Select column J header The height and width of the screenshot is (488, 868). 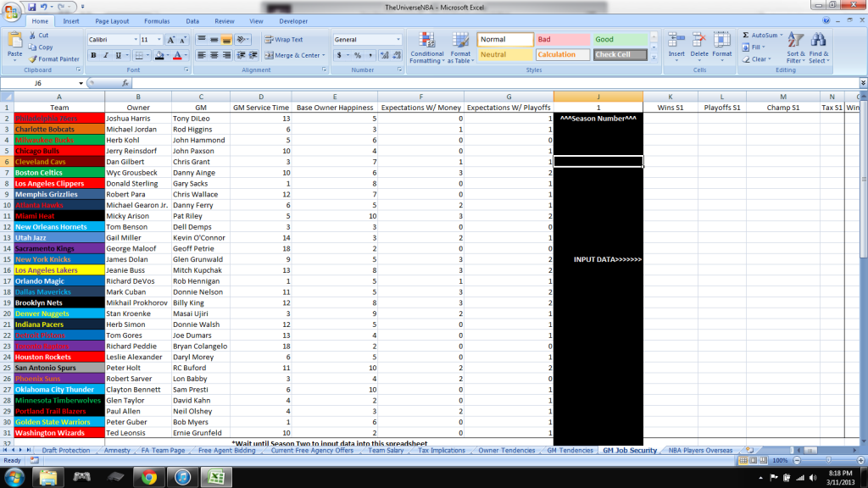(598, 97)
